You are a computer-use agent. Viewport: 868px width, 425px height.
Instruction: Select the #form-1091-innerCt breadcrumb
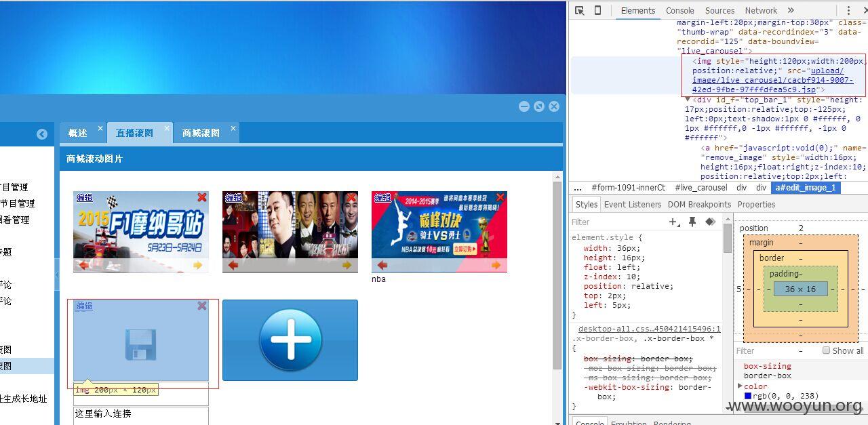coord(629,188)
